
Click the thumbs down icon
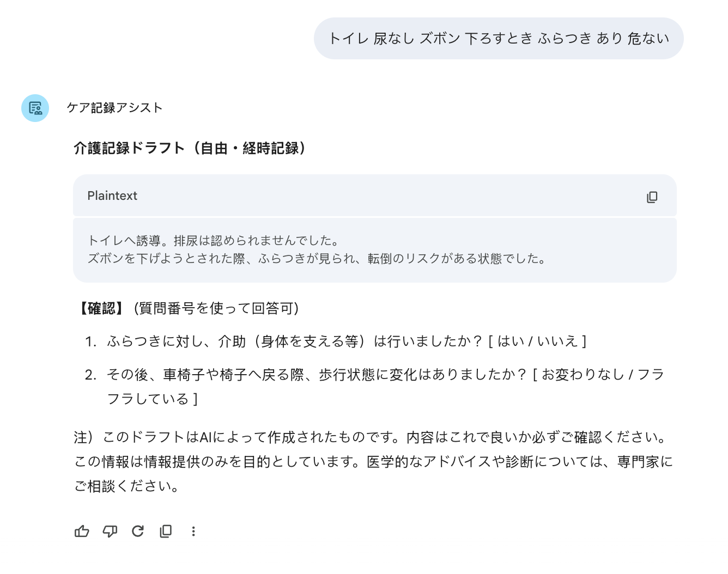pyautogui.click(x=110, y=531)
